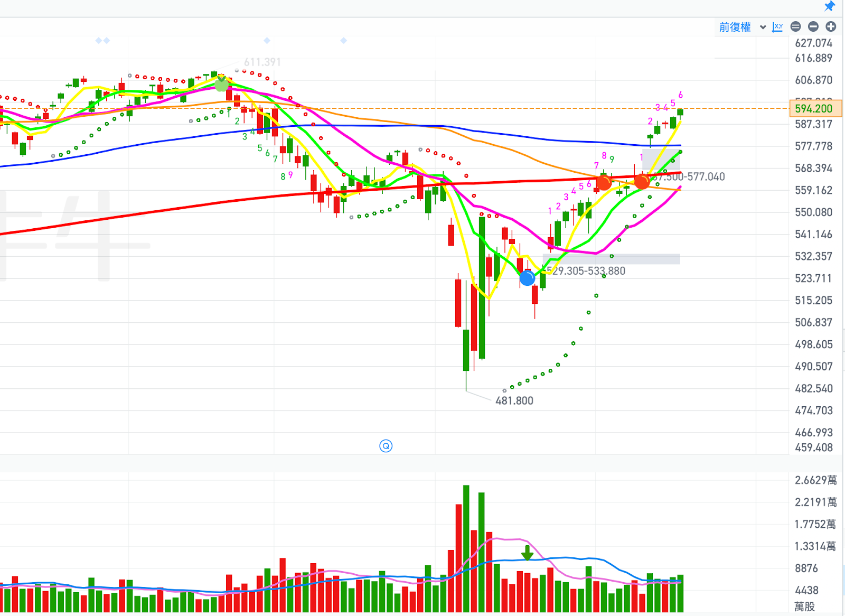This screenshot has height=616, width=845.
Task: Click the 606.870 price axis label
Action: 813,80
